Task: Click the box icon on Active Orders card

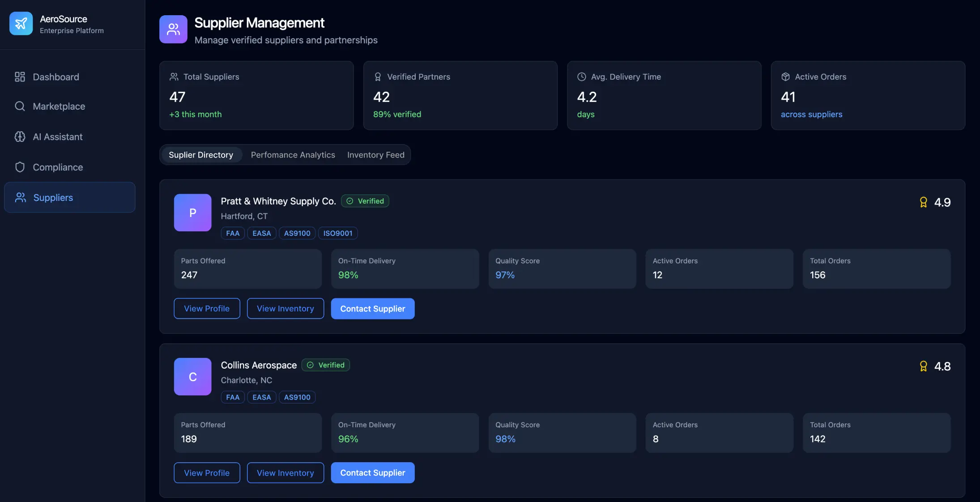Action: pos(785,77)
